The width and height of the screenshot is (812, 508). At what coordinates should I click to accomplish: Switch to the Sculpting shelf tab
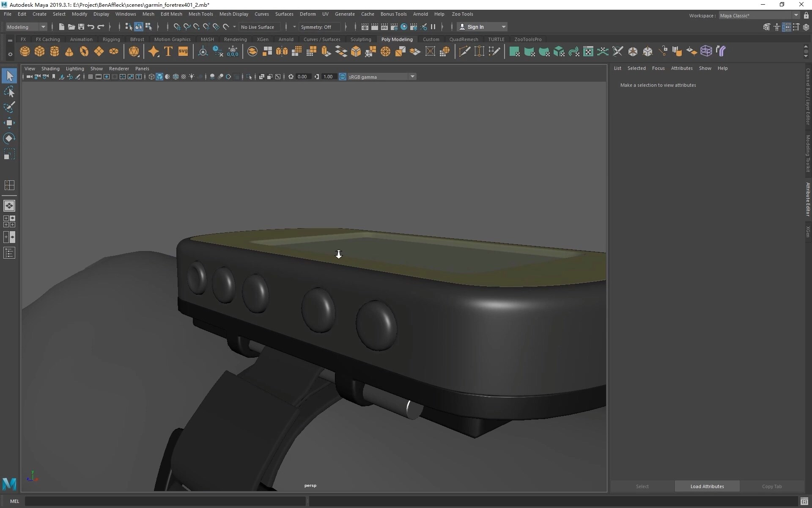(361, 39)
